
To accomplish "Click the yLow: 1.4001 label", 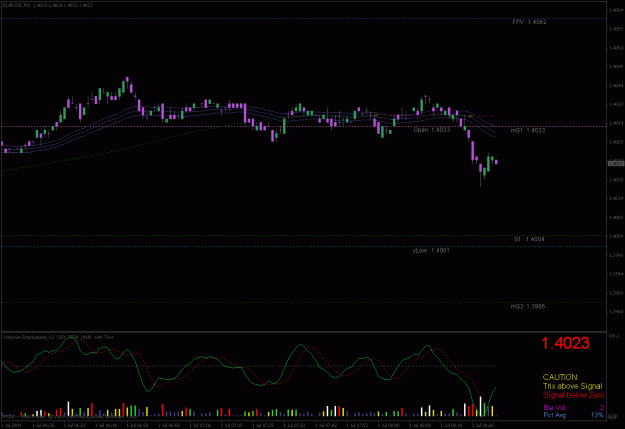I will pyautogui.click(x=431, y=251).
